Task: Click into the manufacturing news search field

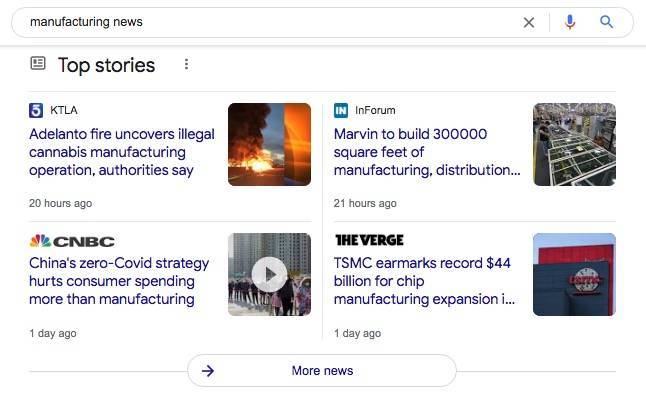Action: 272,22
